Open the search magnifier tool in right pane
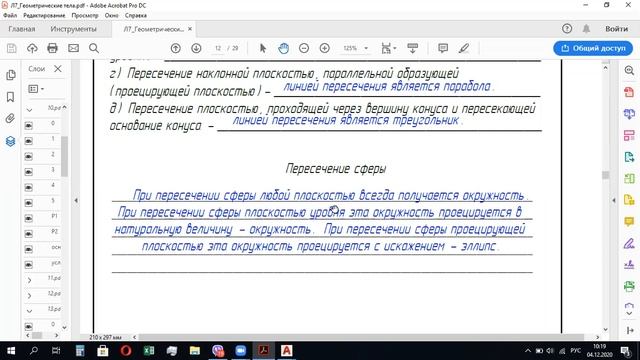 pos(629,70)
